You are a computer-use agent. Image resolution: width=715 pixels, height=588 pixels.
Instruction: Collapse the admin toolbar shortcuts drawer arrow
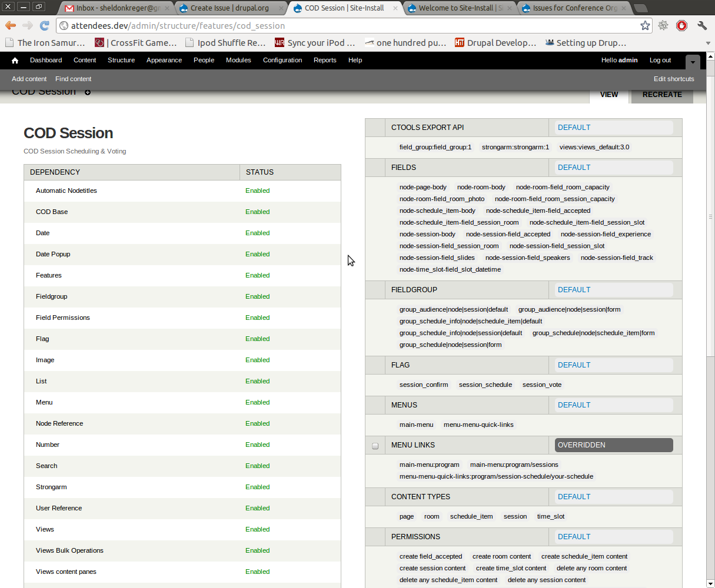(693, 61)
